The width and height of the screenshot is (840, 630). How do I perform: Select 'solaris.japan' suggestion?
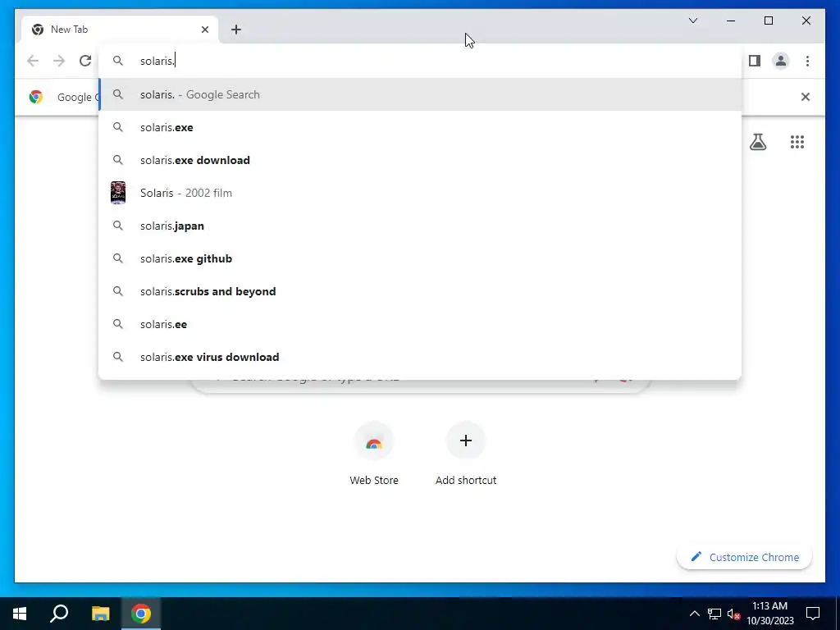pyautogui.click(x=421, y=226)
